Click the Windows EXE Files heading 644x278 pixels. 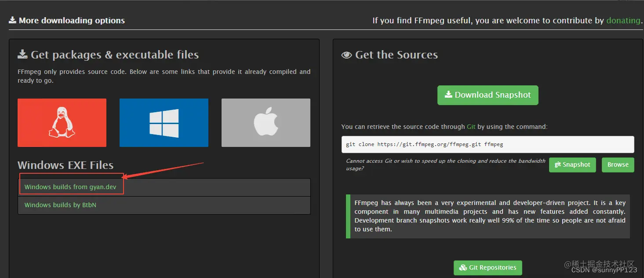pyautogui.click(x=65, y=165)
